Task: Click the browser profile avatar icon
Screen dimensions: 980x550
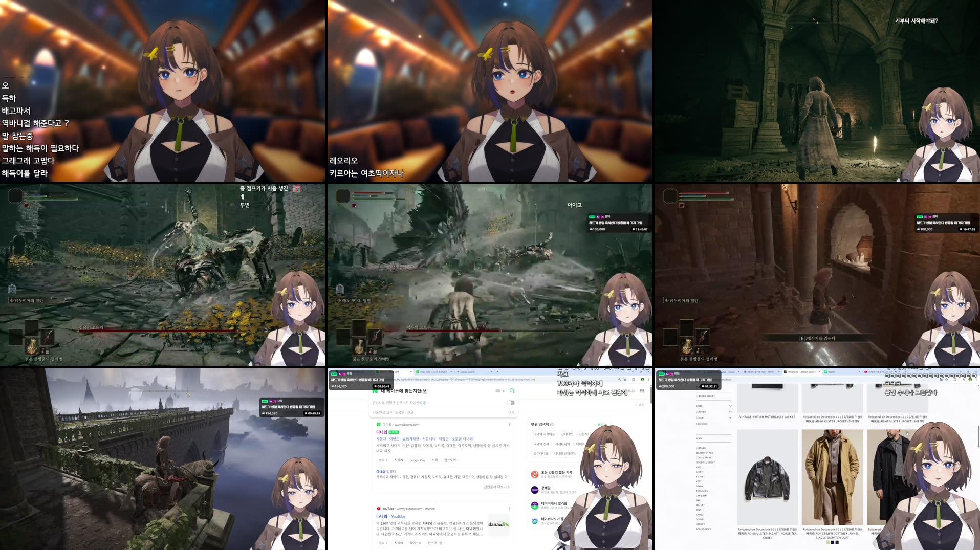Action: click(642, 379)
